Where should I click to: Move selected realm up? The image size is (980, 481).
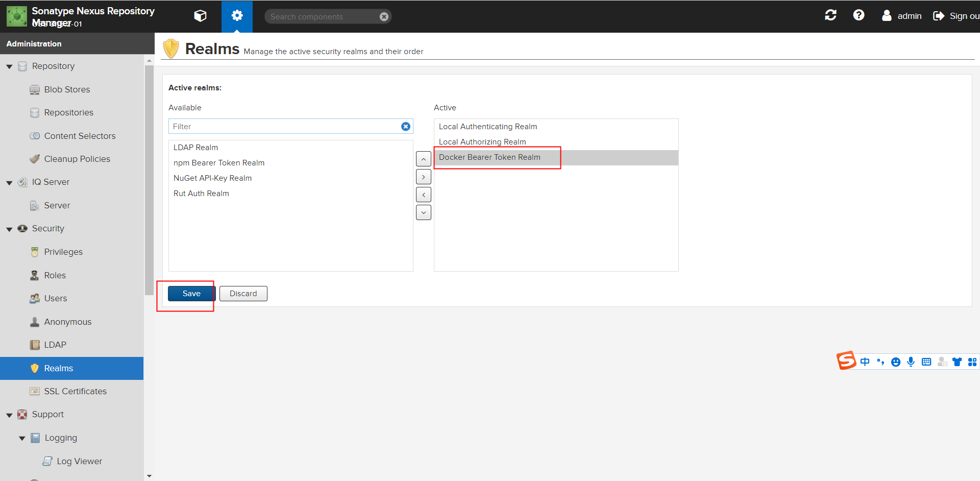coord(424,159)
